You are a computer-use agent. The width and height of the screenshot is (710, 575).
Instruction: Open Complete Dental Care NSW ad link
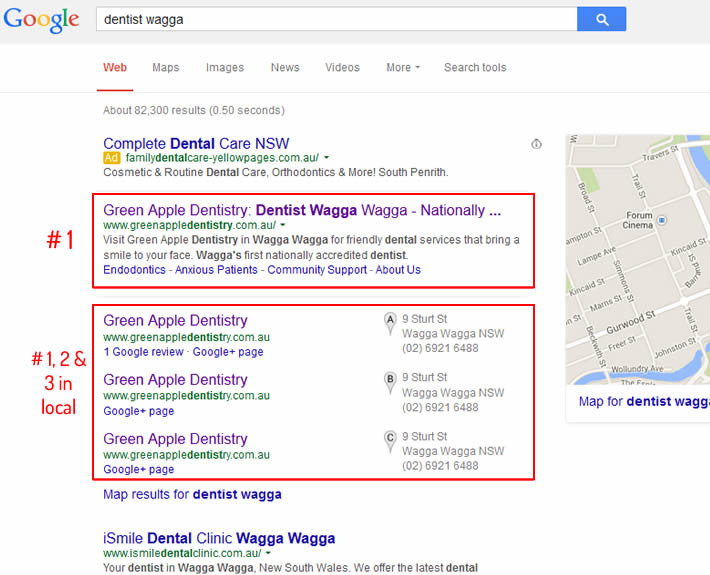196,144
